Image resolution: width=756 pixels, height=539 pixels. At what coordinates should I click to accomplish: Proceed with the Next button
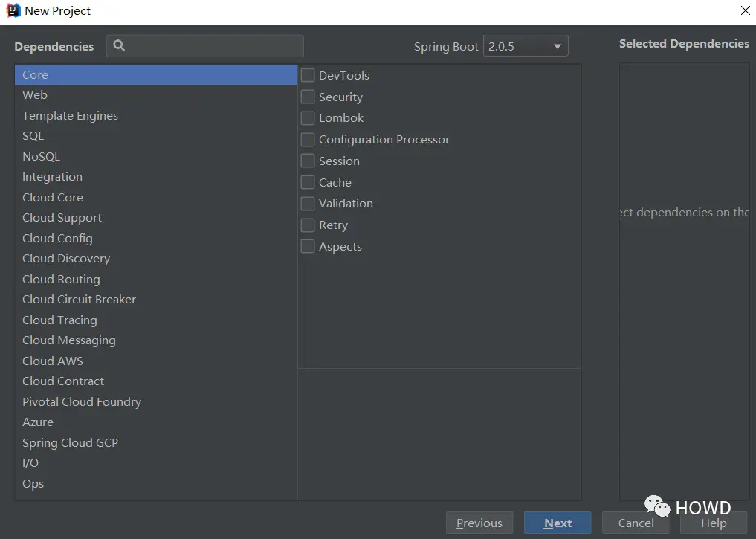pyautogui.click(x=558, y=523)
